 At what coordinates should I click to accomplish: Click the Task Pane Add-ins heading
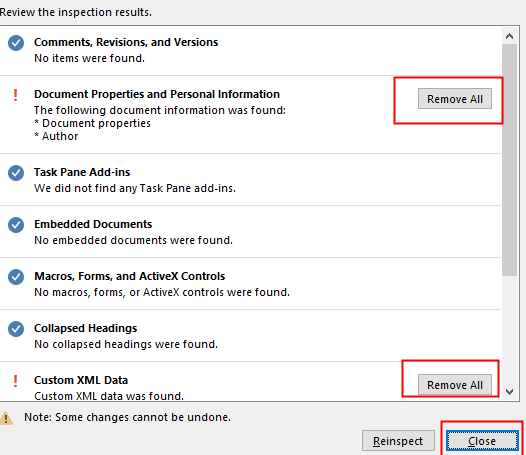click(82, 172)
